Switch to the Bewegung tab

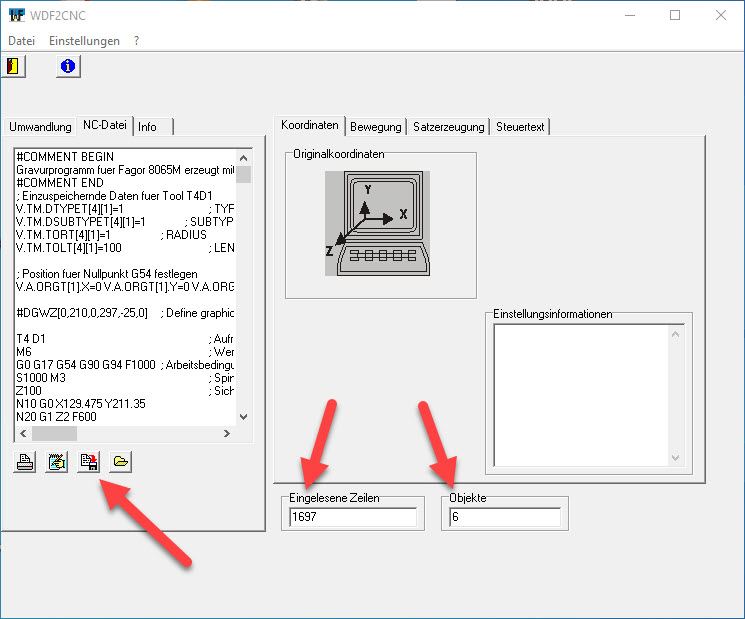[x=375, y=127]
